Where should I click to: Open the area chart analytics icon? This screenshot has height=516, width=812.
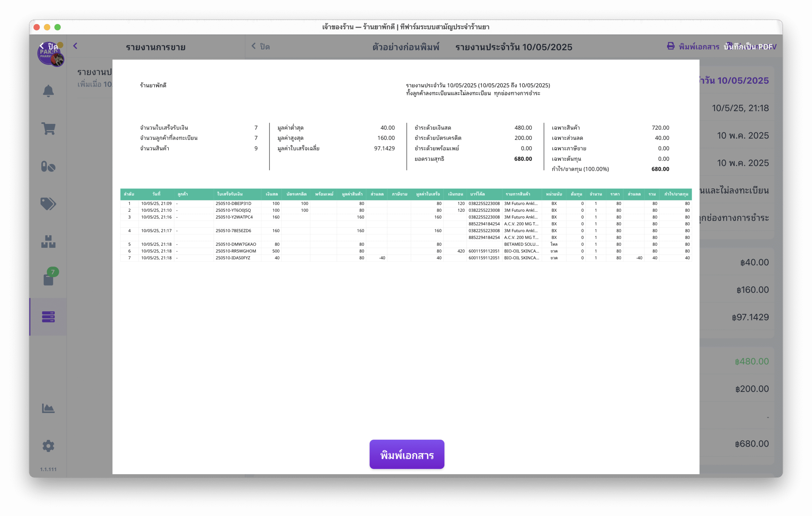48,408
